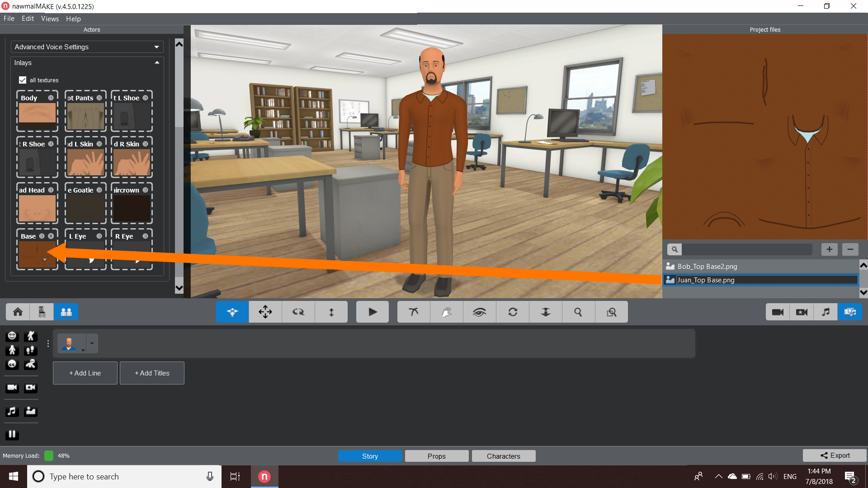Open the Edit menu

click(28, 19)
